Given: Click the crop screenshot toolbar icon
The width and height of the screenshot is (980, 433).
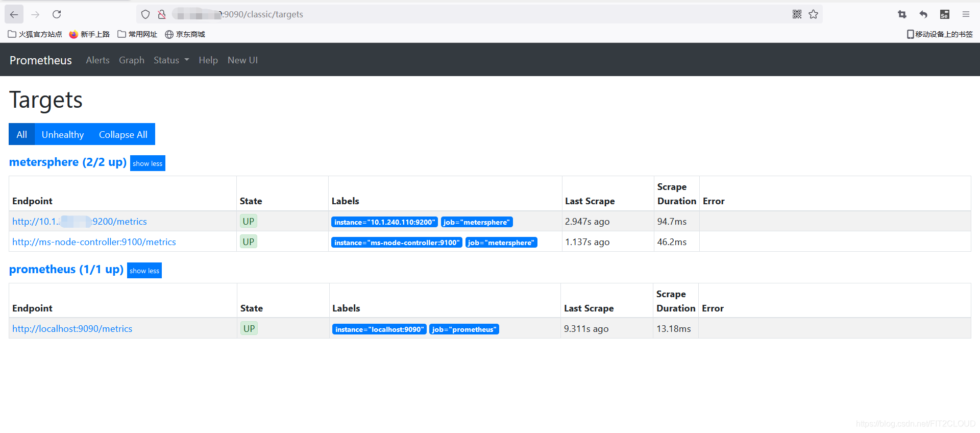Looking at the screenshot, I should (x=902, y=14).
